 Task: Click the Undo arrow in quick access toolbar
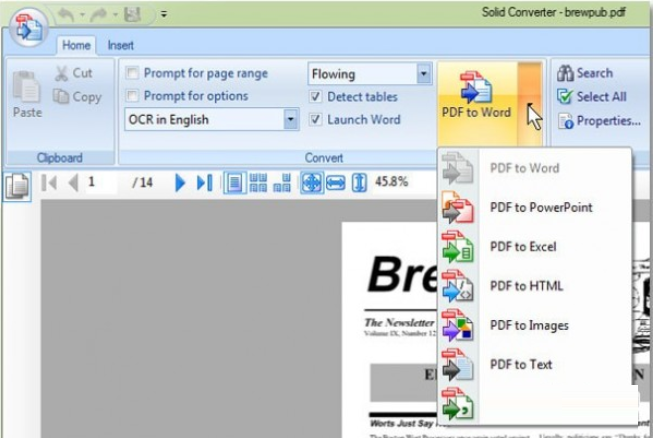[66, 15]
